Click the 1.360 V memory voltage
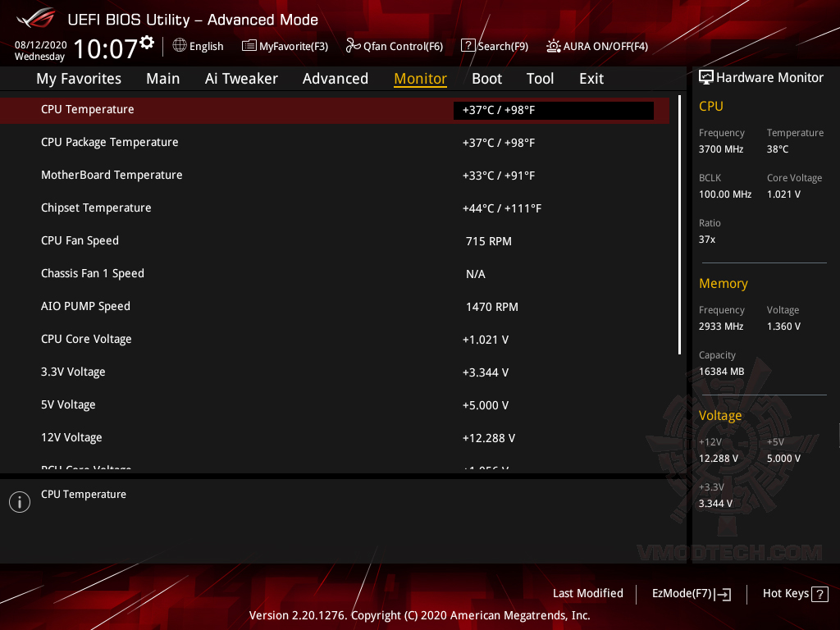This screenshot has width=840, height=630. [783, 326]
